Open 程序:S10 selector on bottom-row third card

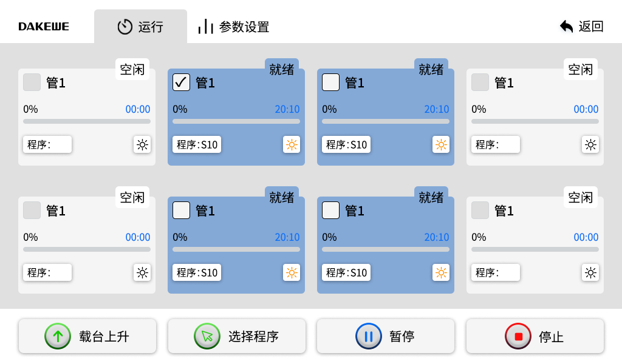tap(346, 272)
